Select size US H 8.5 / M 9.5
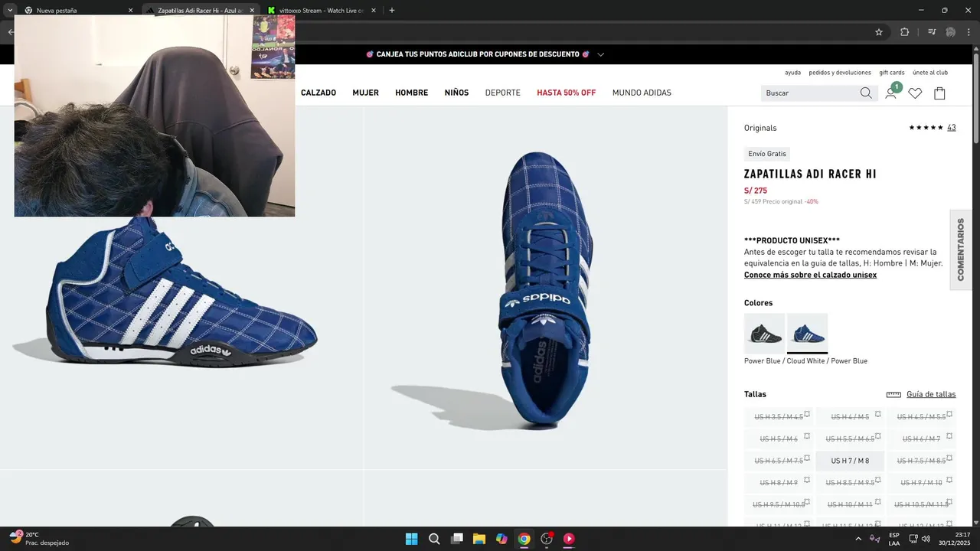 click(850, 483)
